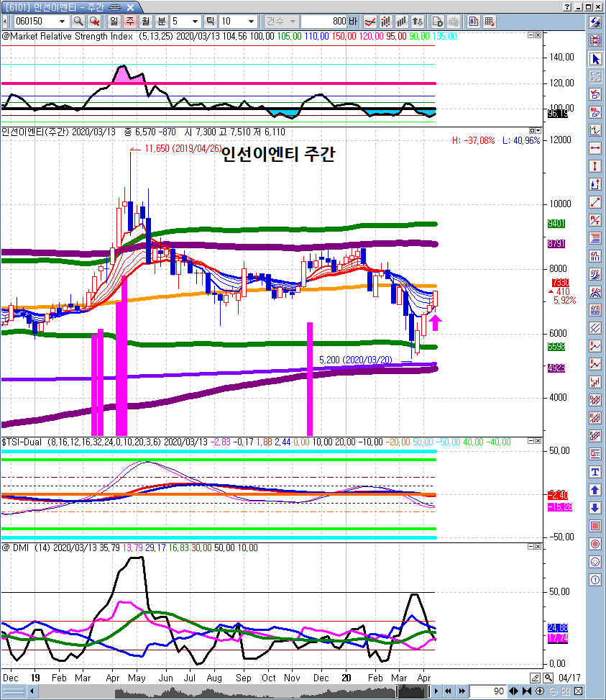Select the tick (틱) chart tab
606x700 pixels.
(x=210, y=21)
